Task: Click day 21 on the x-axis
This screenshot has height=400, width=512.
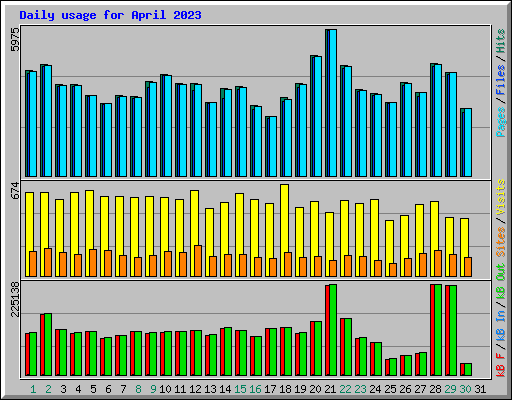Action: click(330, 389)
